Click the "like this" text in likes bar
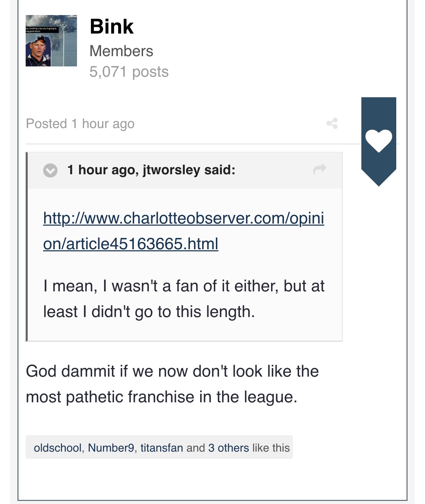The width and height of the screenshot is (425, 504). tap(271, 448)
